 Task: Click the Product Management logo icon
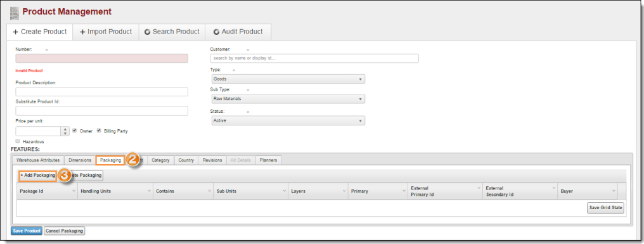coord(15,13)
